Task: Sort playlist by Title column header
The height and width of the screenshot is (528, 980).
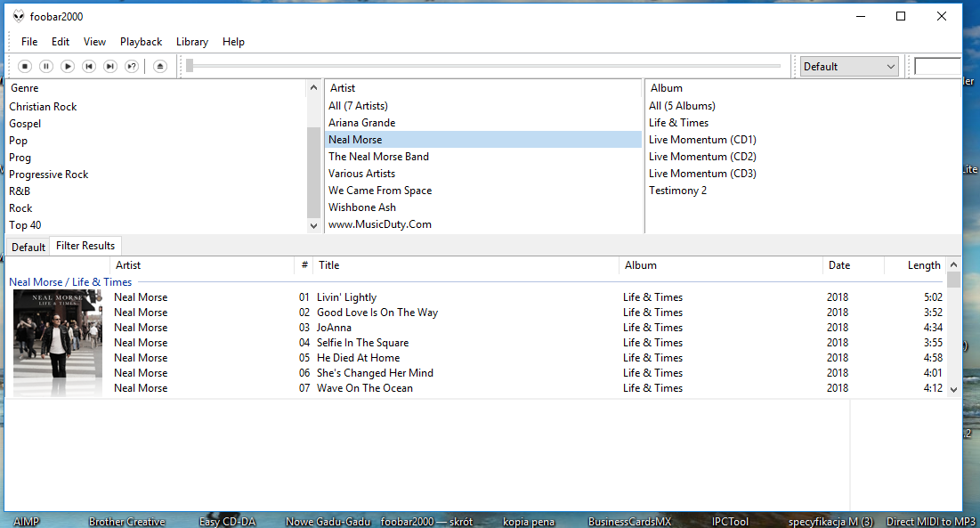Action: click(466, 265)
